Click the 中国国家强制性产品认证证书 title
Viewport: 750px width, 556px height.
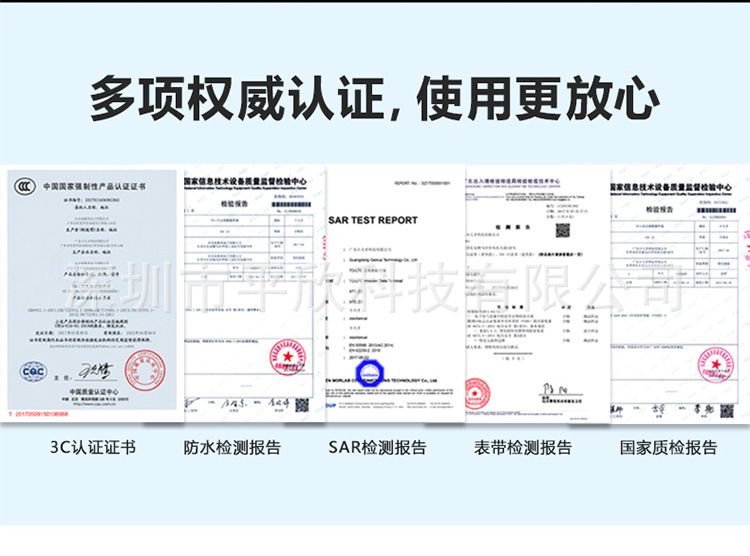95,186
